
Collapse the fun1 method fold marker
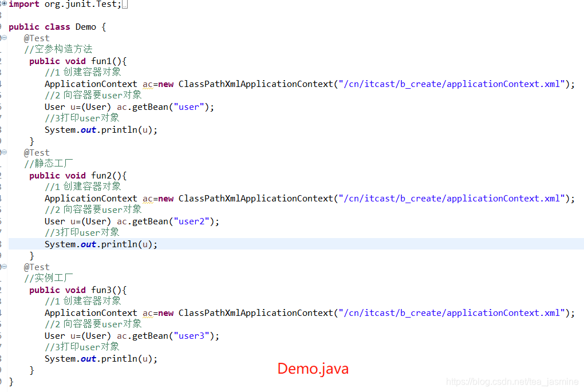coord(4,38)
